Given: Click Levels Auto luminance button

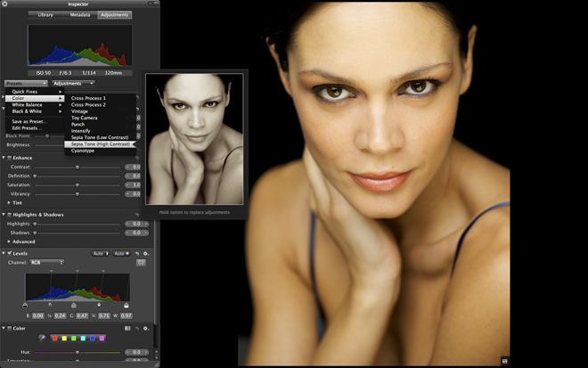Looking at the screenshot, I should click(x=100, y=254).
